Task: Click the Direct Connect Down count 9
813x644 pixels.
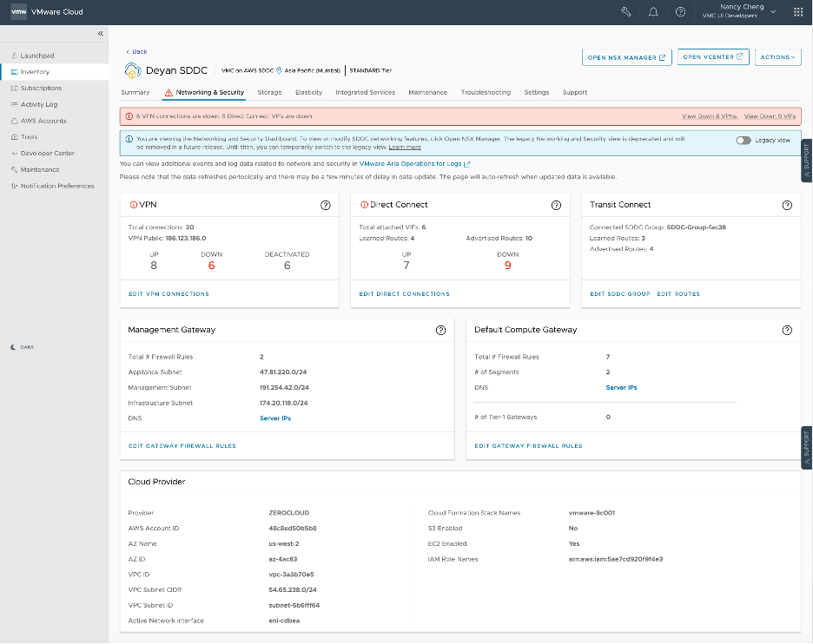Action: [507, 266]
